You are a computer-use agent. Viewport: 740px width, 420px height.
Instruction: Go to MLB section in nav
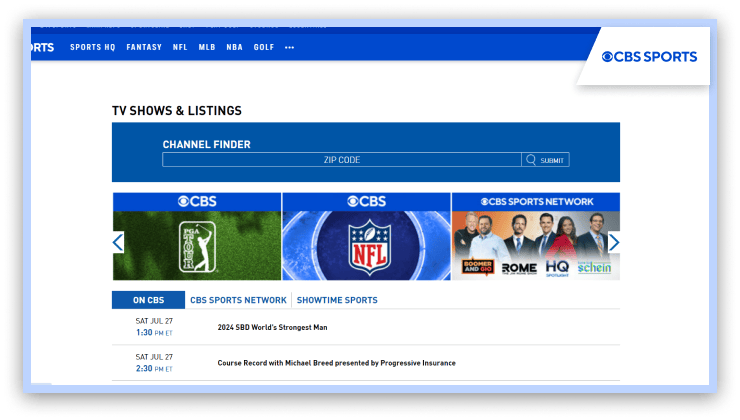pyautogui.click(x=207, y=47)
